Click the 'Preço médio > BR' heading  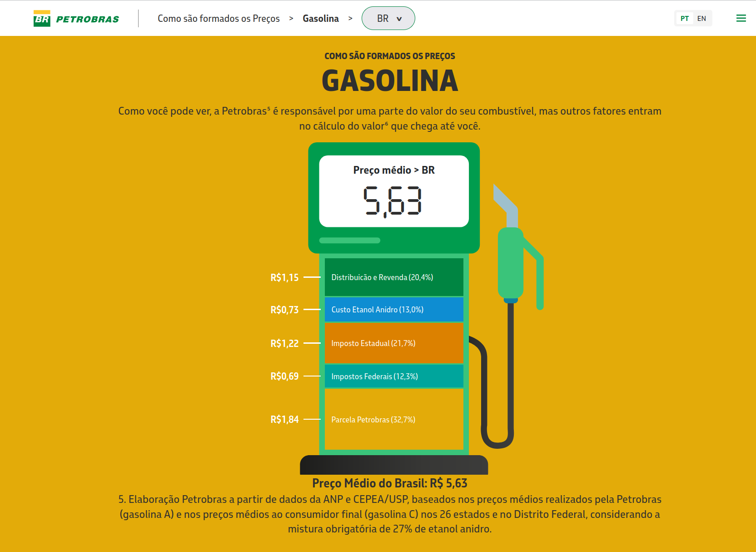[x=394, y=170]
